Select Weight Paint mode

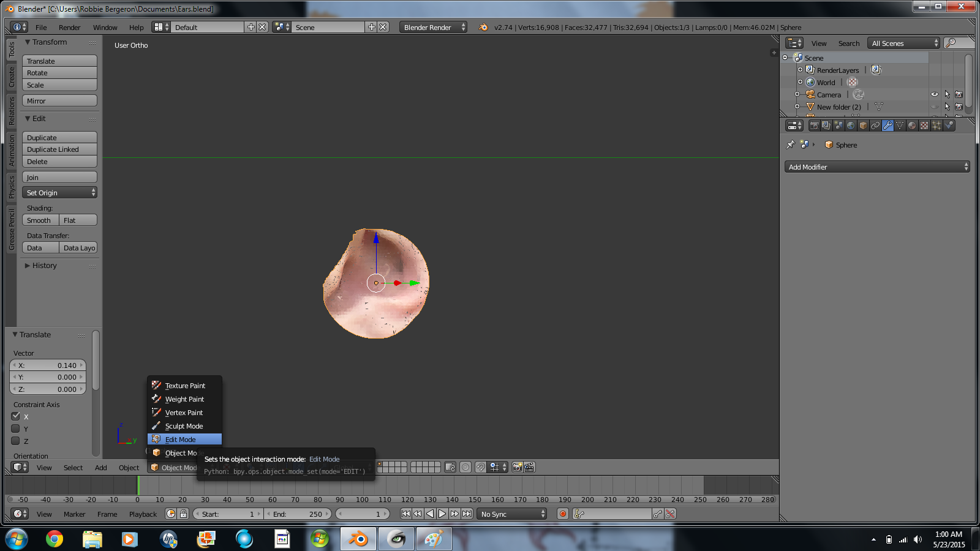coord(185,399)
